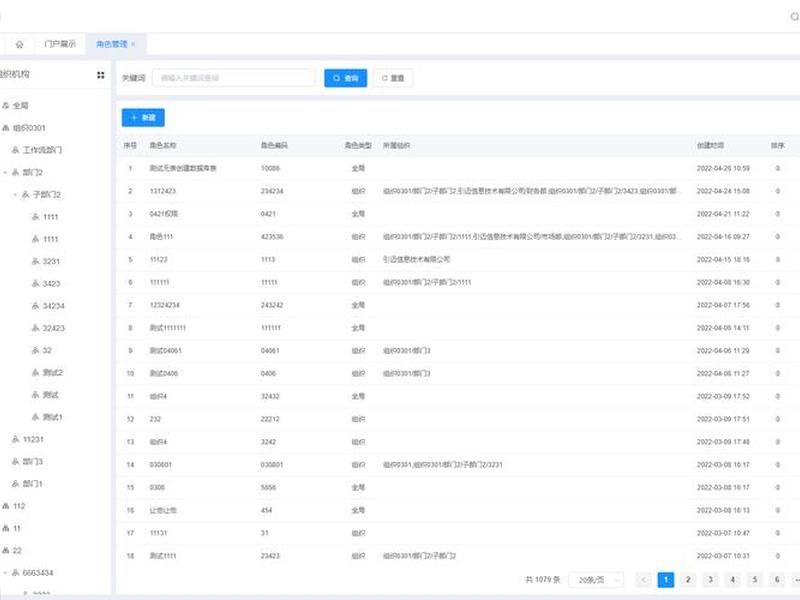This screenshot has height=600, width=800.
Task: Close the 角色管理 tab
Action: 133,44
